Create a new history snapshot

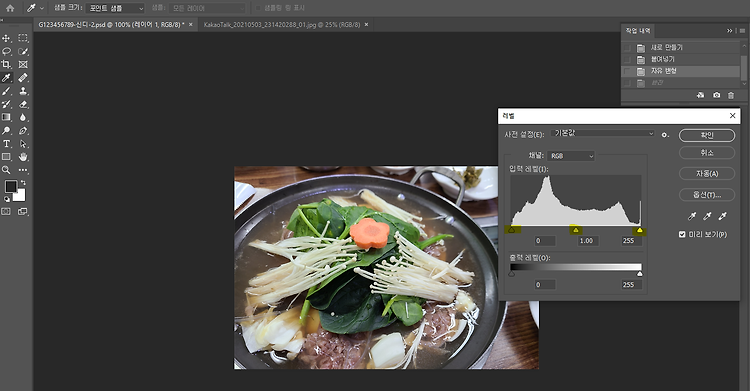tap(716, 95)
